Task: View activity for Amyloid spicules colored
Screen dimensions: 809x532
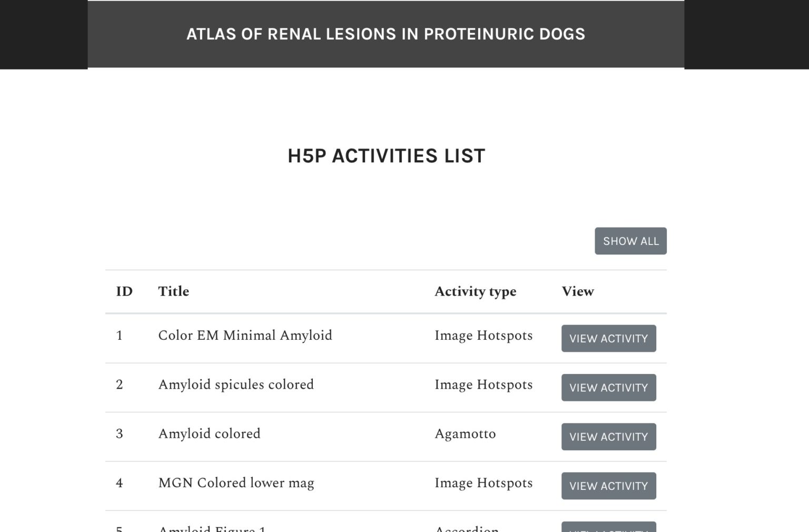Action: [608, 387]
